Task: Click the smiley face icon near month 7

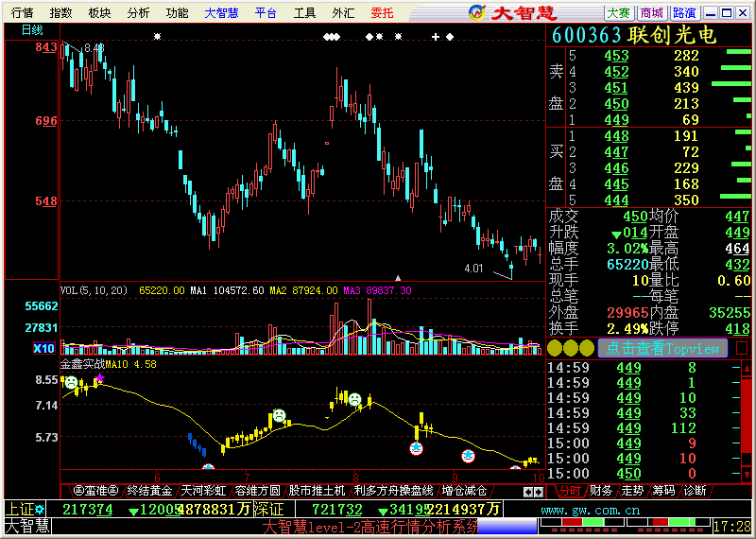Action: point(279,415)
